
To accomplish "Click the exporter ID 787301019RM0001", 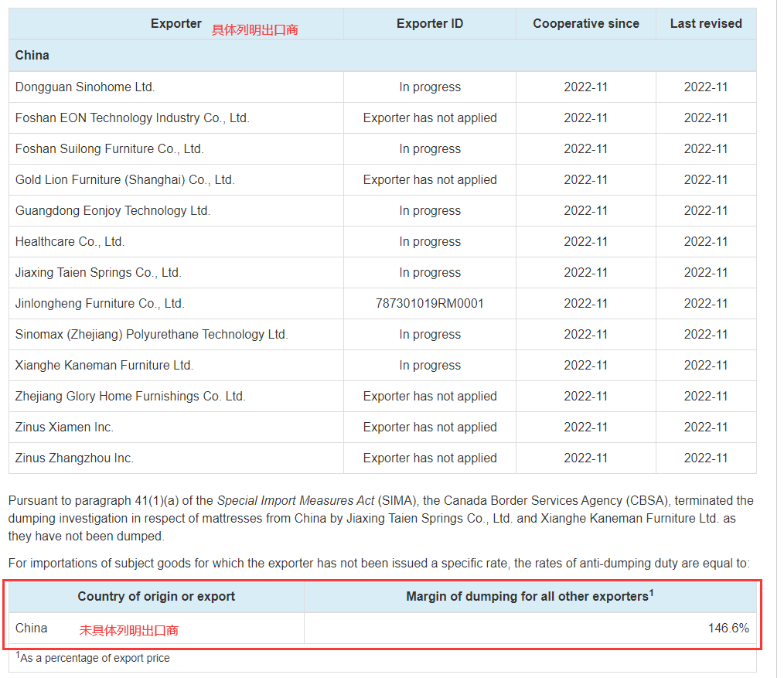I will pos(430,304).
